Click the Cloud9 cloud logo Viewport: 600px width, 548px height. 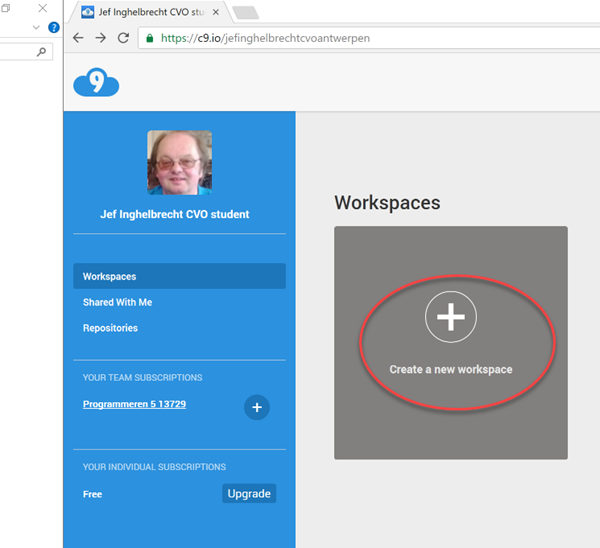[x=96, y=83]
